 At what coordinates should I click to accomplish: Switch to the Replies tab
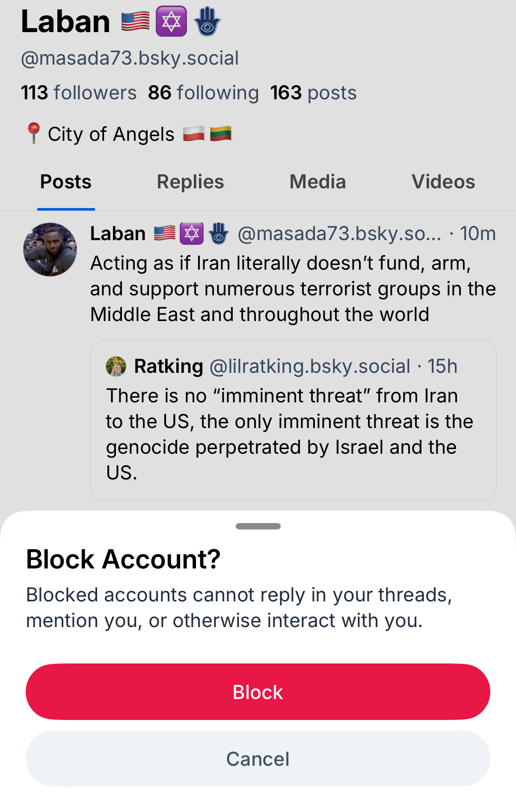click(x=190, y=182)
